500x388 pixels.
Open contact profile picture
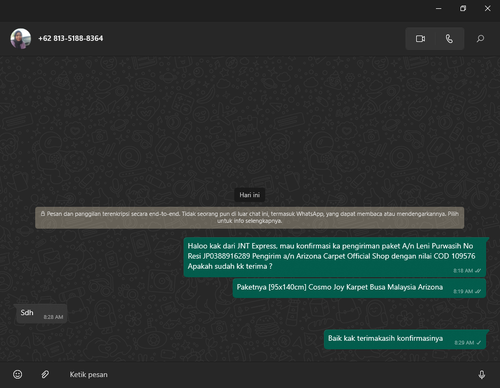[21, 39]
